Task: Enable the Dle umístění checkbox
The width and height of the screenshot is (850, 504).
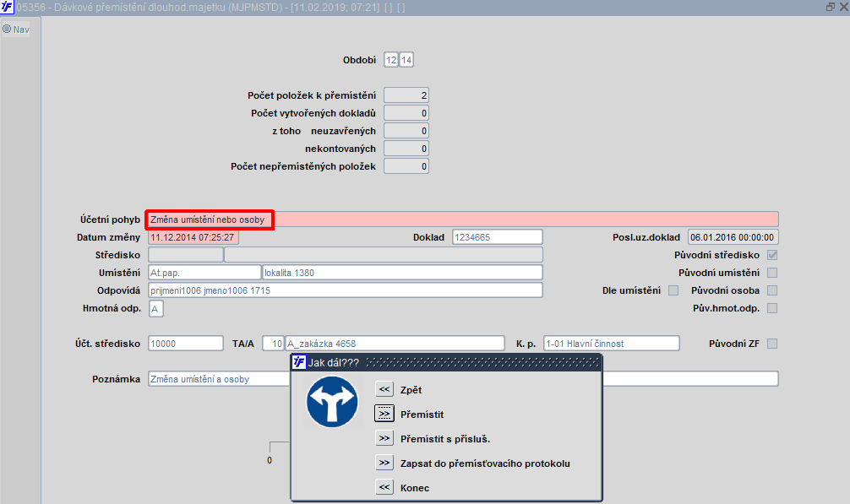Action: tap(673, 290)
